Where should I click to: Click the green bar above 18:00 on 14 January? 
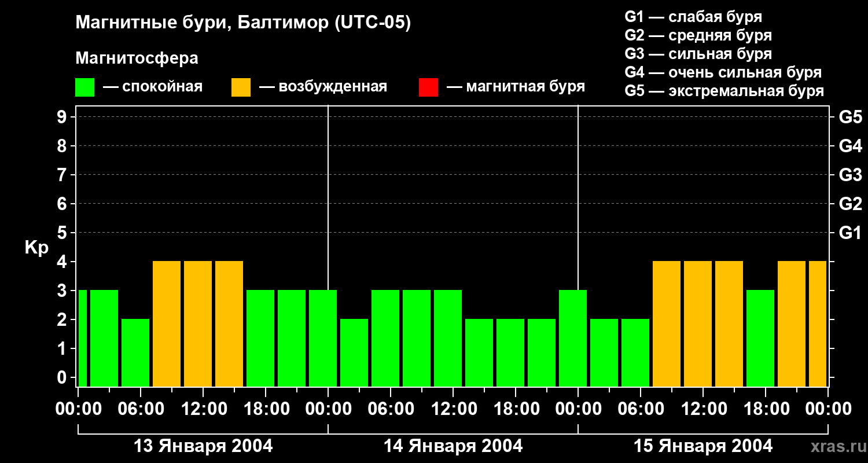coord(510,352)
